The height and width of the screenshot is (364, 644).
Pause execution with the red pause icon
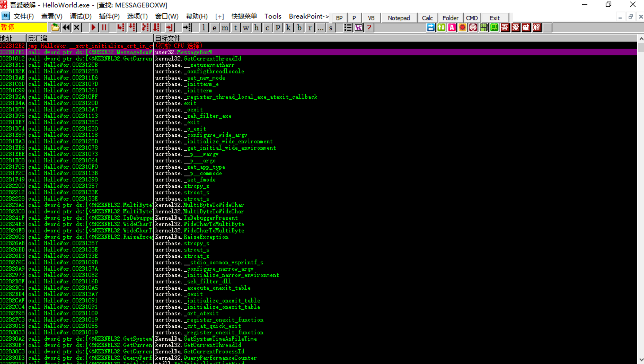[104, 28]
